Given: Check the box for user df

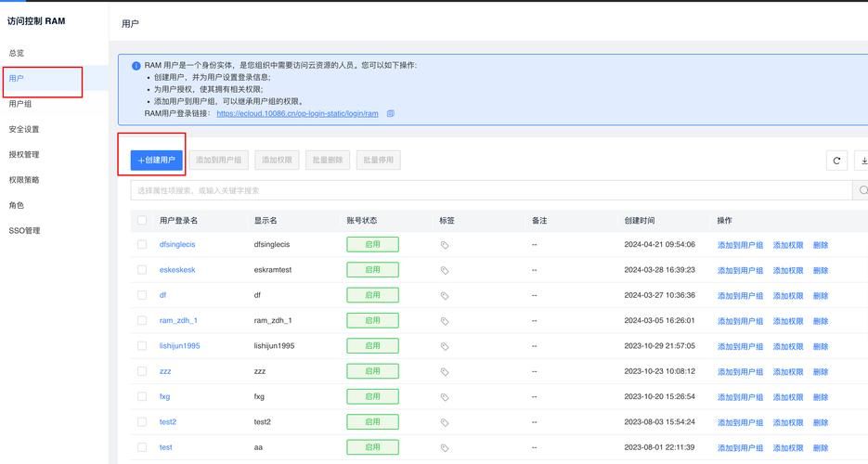Looking at the screenshot, I should point(142,295).
